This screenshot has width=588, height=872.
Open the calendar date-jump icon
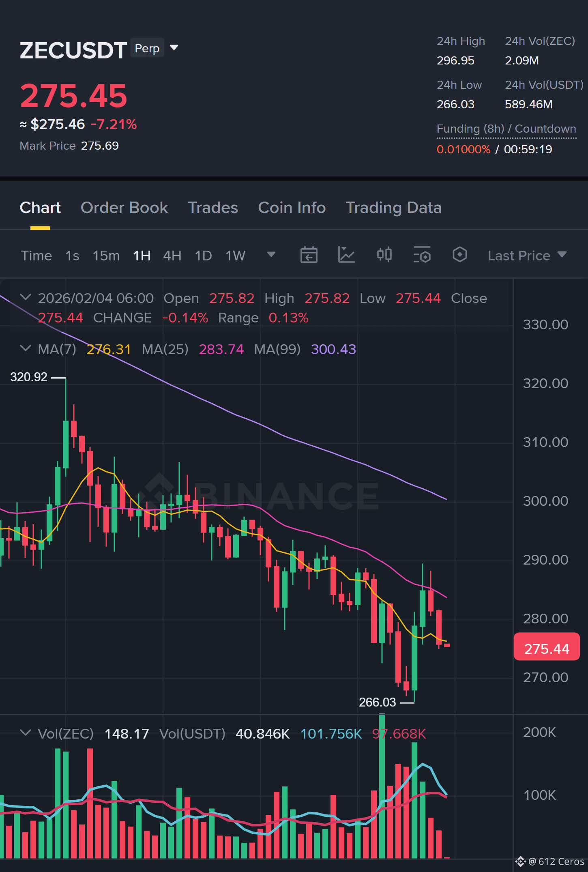[x=309, y=255]
